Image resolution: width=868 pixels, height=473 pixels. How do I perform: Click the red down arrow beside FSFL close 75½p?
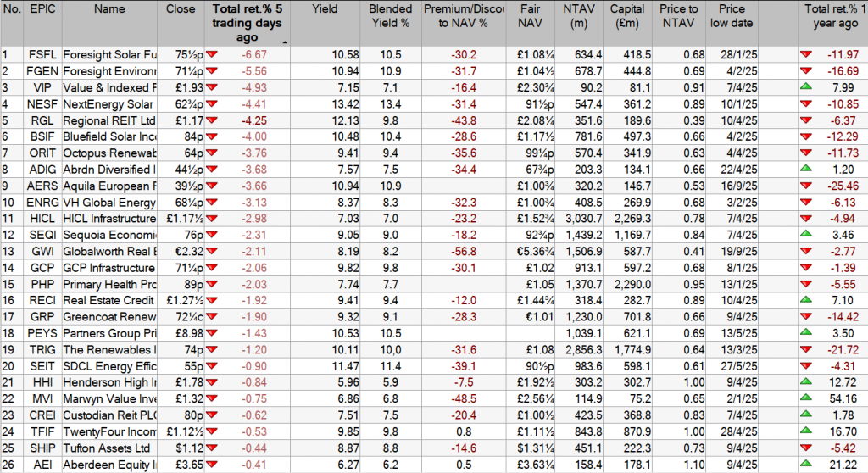[x=211, y=54]
